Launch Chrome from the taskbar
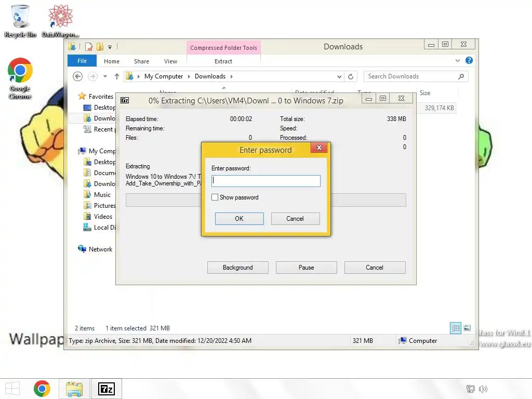532x399 pixels. (42, 389)
